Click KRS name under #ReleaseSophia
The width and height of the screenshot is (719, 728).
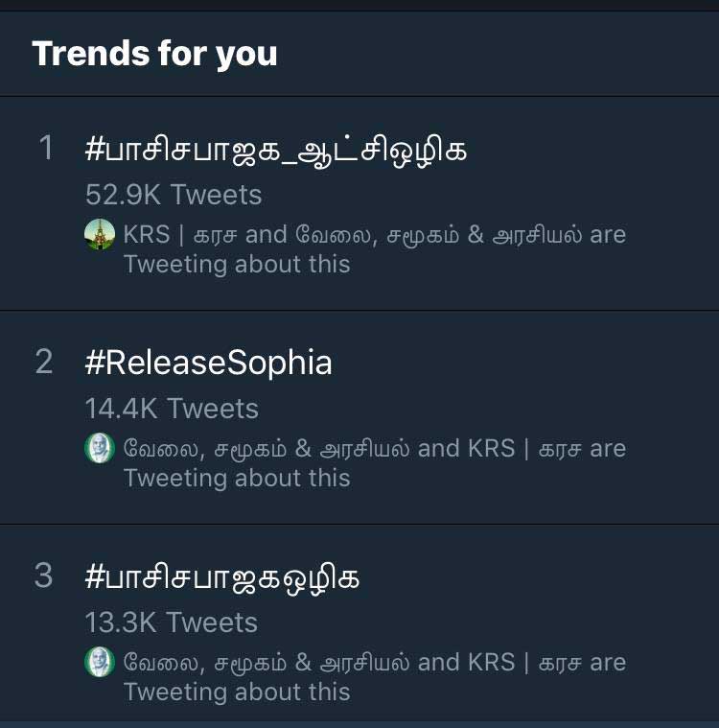click(525, 449)
